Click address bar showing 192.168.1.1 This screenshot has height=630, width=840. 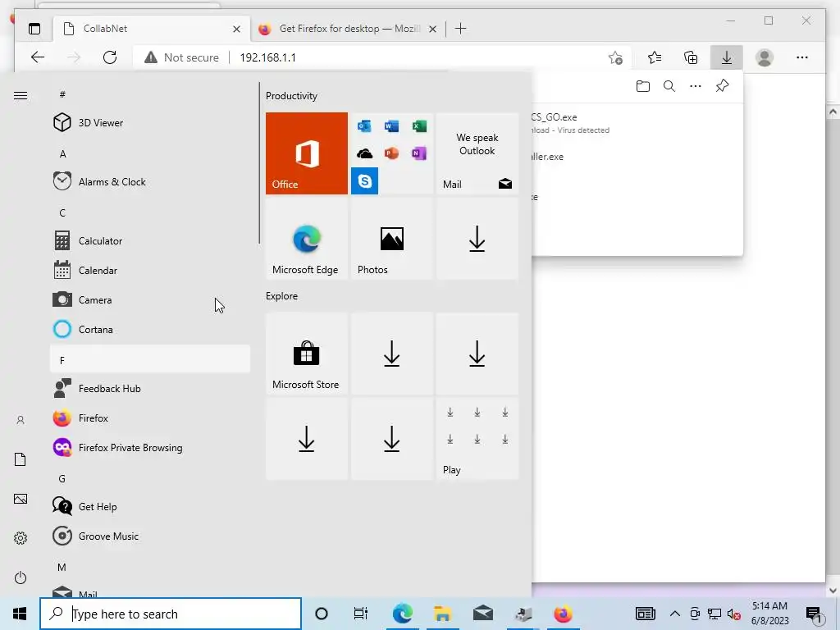[x=268, y=57]
